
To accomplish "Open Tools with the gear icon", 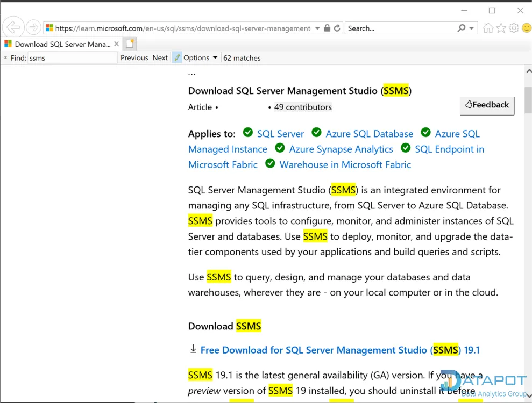I will pyautogui.click(x=514, y=28).
